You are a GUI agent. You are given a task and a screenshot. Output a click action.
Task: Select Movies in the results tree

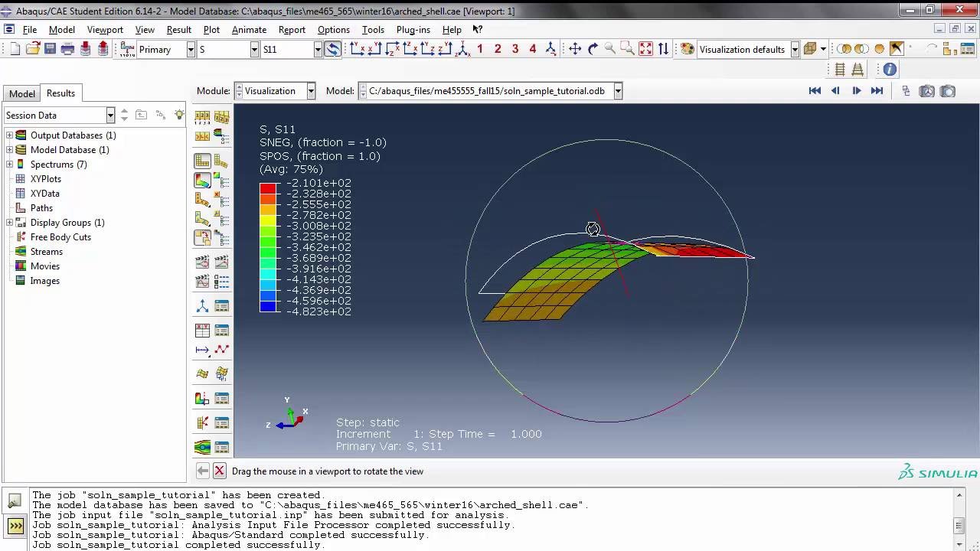(44, 266)
